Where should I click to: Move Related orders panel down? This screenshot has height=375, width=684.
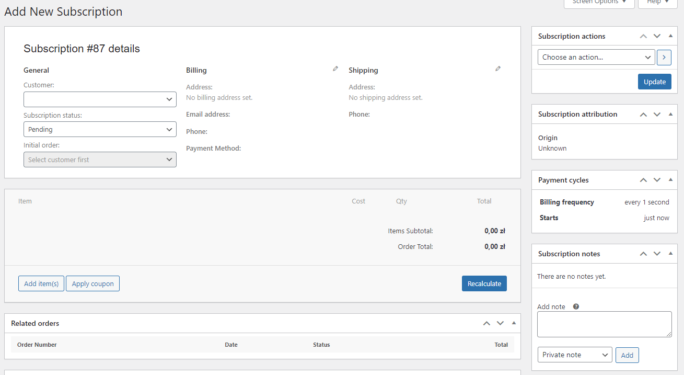(500, 323)
